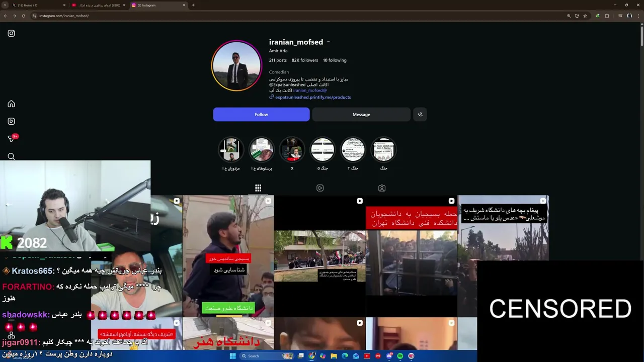Reload the Instagram page
Viewport: 644px width, 362px height.
click(x=23, y=16)
